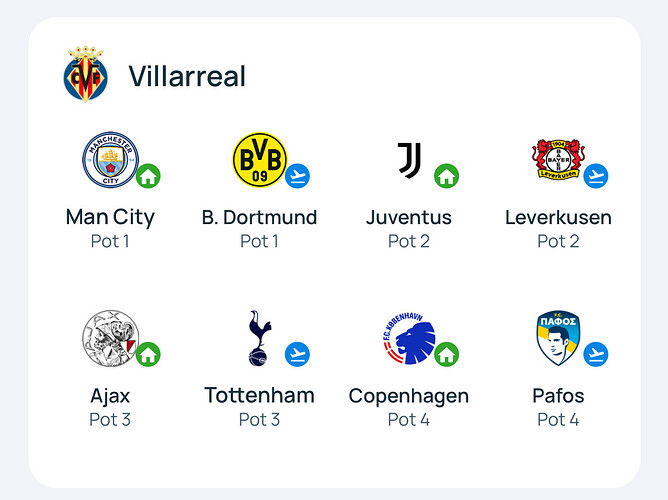Viewport: 668px width, 500px height.
Task: Click the away plane badge beside Dortmund
Action: point(297,176)
